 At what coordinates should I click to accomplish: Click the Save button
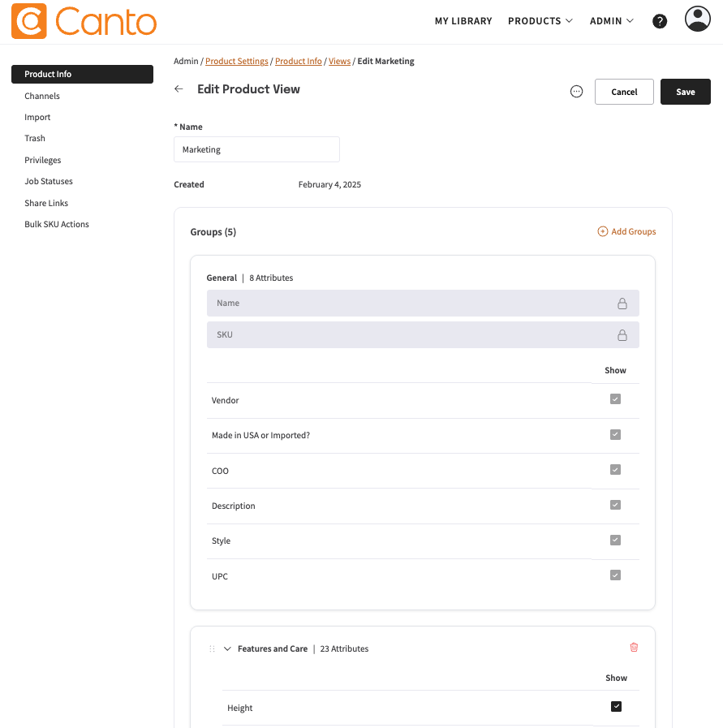click(686, 92)
